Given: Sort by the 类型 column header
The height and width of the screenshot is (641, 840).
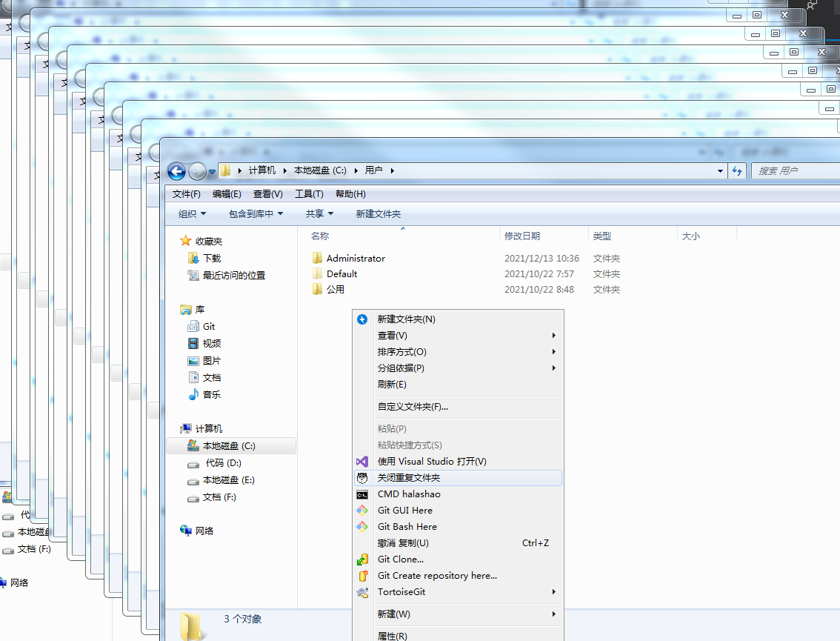Looking at the screenshot, I should tap(601, 236).
